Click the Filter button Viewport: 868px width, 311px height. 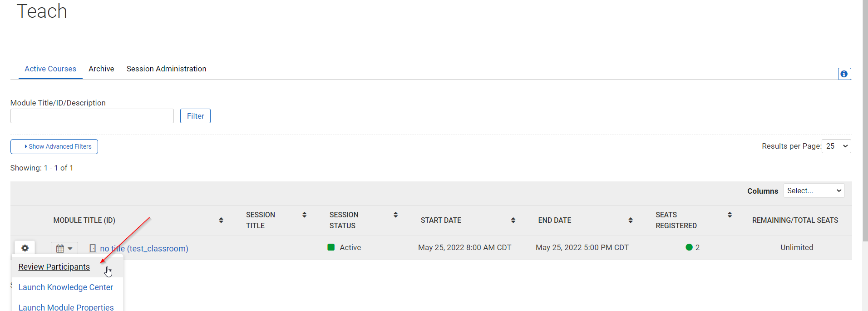[x=195, y=116]
